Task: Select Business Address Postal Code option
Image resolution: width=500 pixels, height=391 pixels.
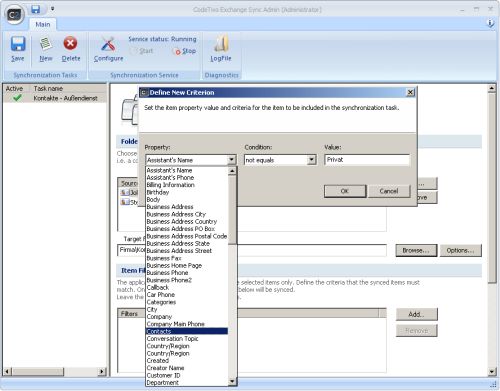Action: pyautogui.click(x=187, y=236)
